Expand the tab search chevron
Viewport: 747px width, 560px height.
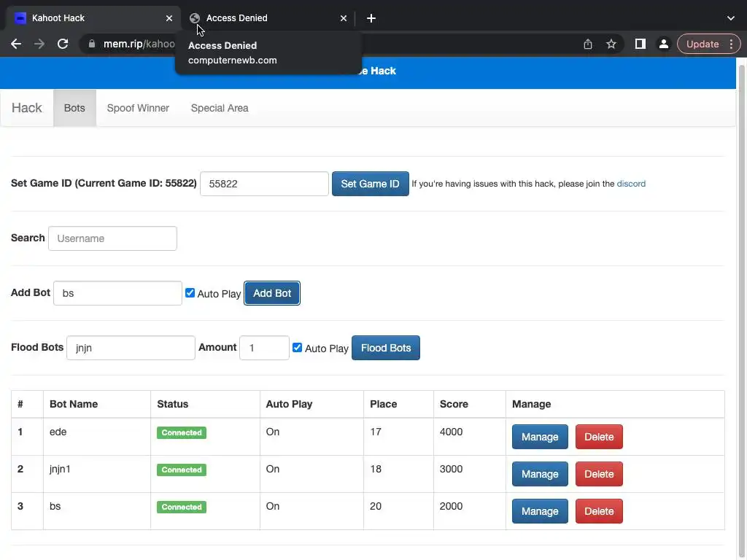[731, 18]
